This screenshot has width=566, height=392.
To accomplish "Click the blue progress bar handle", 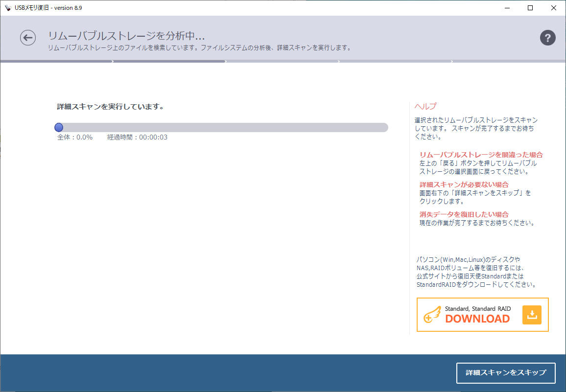I will 59,127.
